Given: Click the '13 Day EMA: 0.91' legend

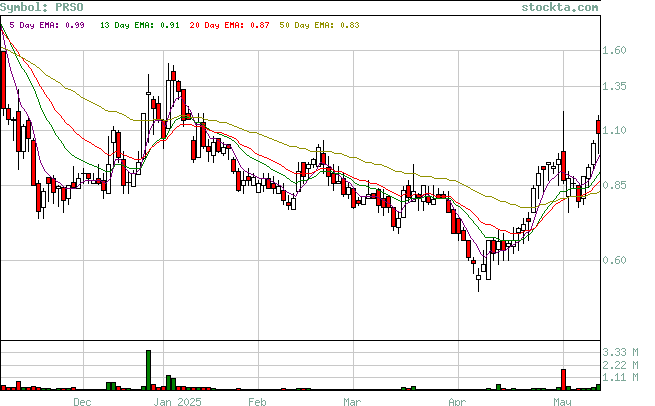Looking at the screenshot, I should click(x=140, y=25).
